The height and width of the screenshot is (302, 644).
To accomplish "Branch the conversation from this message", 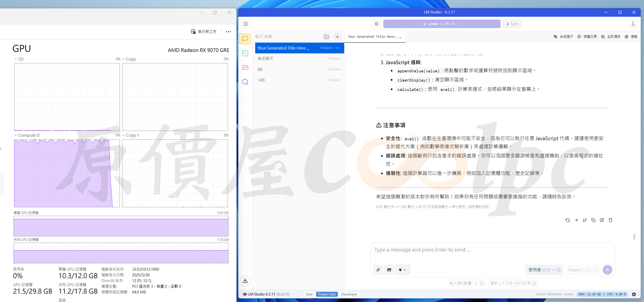I will (585, 220).
